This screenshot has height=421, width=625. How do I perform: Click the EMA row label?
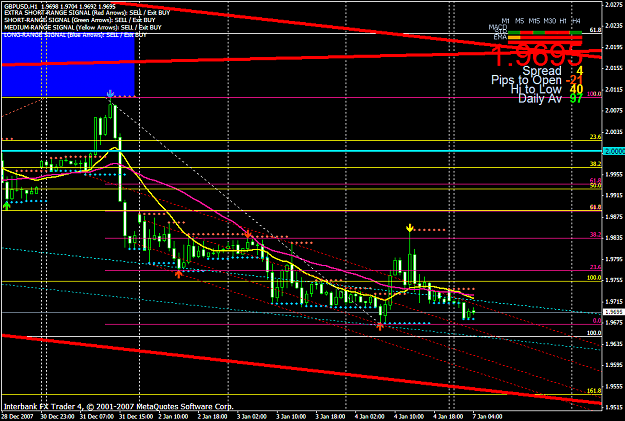[500, 37]
